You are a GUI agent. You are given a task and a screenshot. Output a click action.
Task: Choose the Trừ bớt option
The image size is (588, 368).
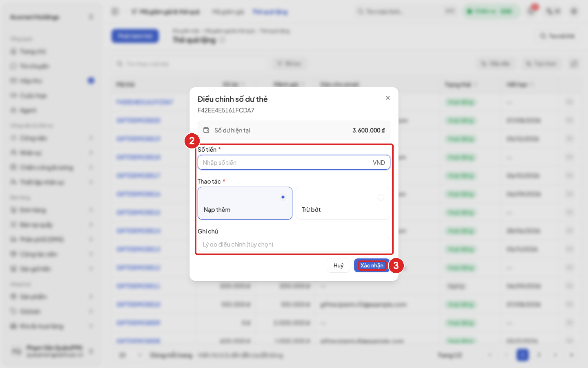[x=343, y=203]
